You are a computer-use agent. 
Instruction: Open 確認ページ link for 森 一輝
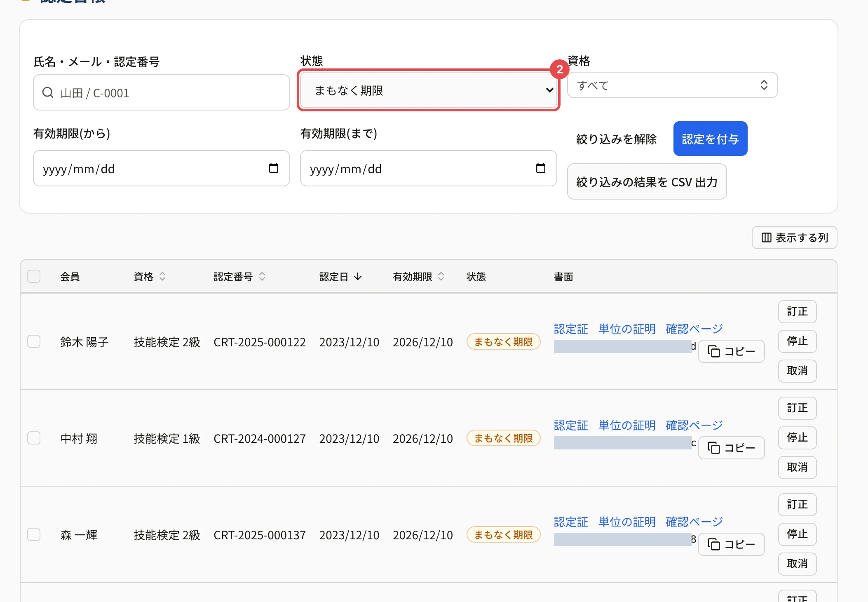click(694, 522)
